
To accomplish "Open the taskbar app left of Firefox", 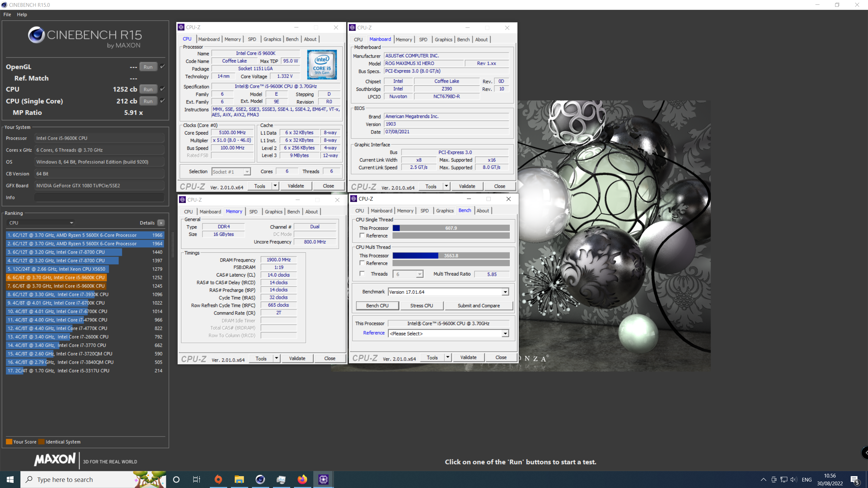I will point(281,480).
